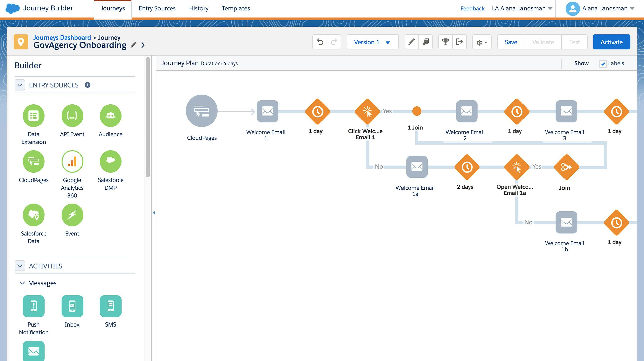
Task: Click the Welcome Email 1 node on canvas
Action: tap(265, 111)
